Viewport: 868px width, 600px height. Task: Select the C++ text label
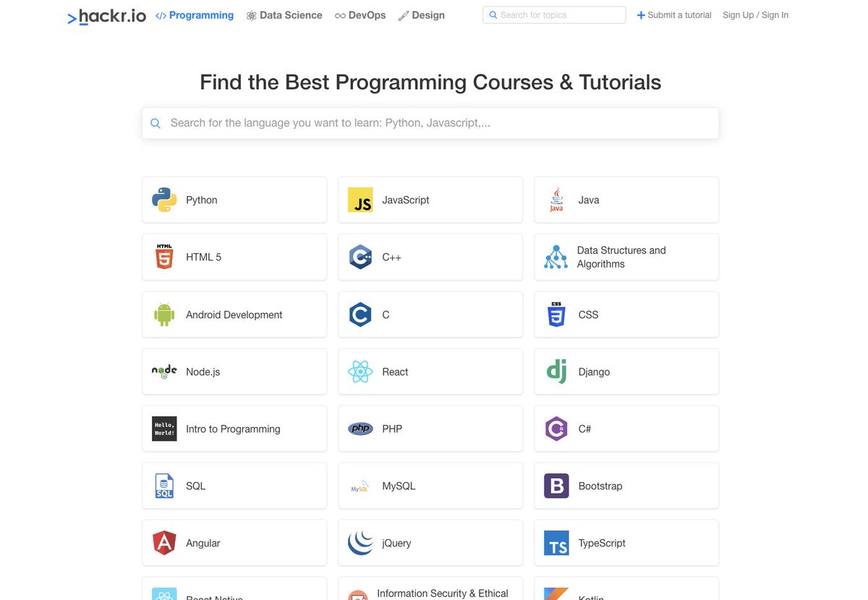click(391, 257)
